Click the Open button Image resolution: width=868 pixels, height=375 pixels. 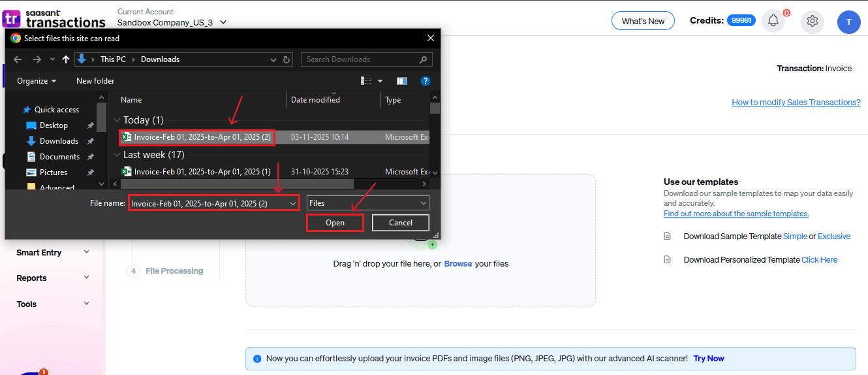[x=335, y=223]
